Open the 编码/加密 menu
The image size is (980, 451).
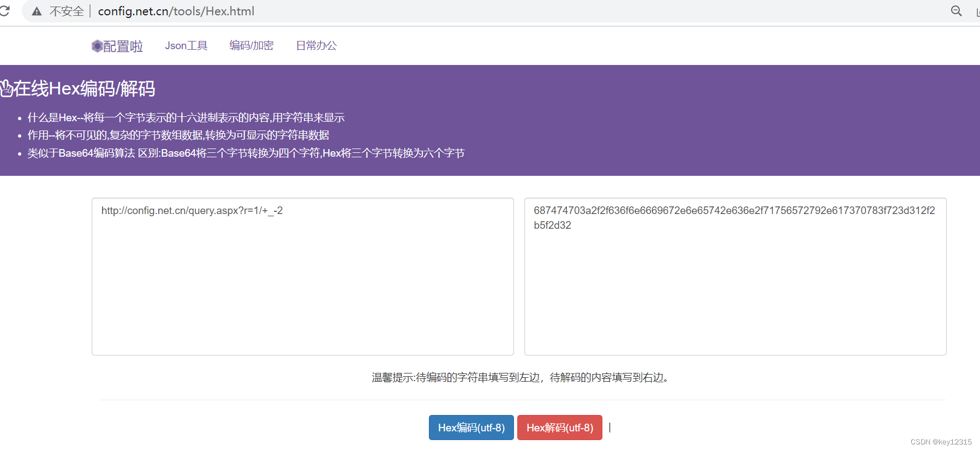[252, 46]
